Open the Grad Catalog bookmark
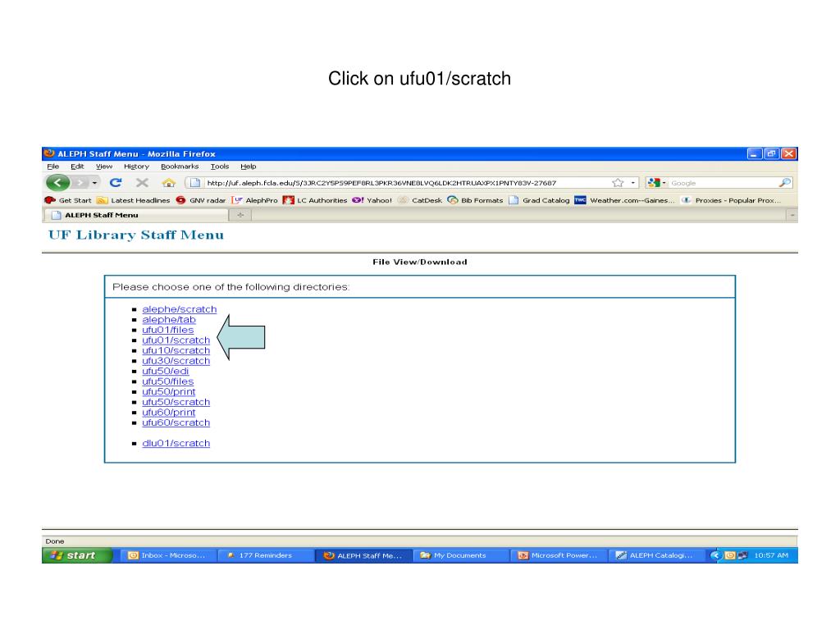 [539, 200]
